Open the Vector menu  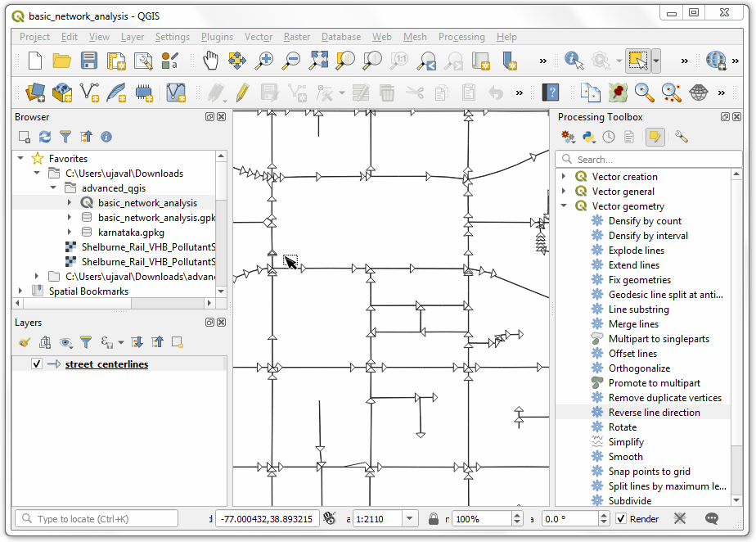pyautogui.click(x=259, y=37)
